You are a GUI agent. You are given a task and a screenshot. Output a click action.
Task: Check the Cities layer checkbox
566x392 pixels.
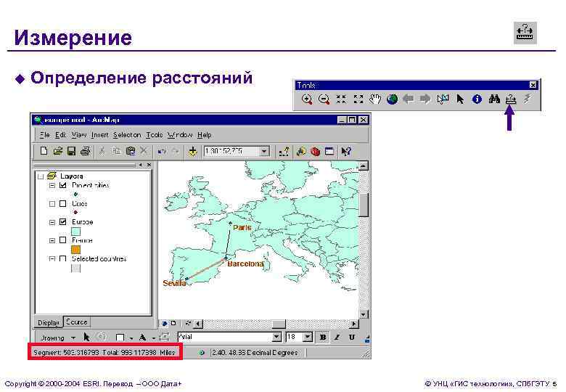point(63,203)
